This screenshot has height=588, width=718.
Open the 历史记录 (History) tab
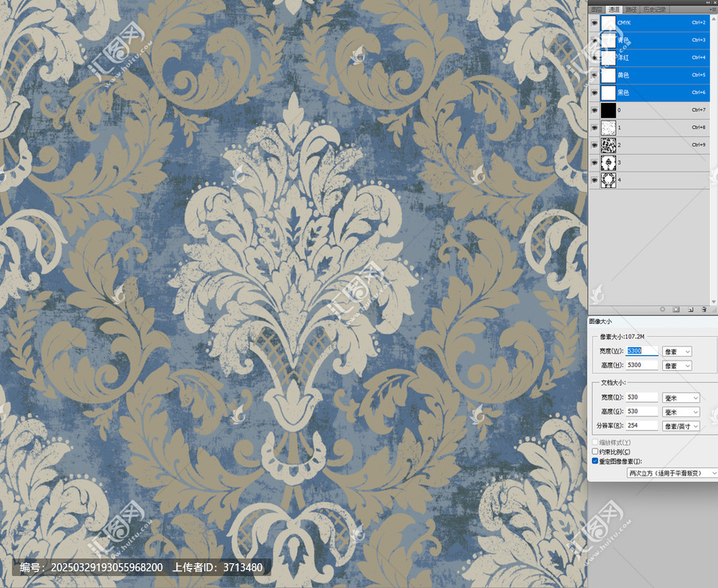tap(654, 10)
